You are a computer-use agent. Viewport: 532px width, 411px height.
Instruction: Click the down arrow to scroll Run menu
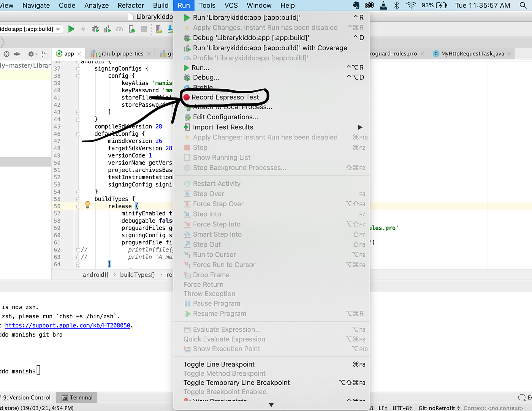[x=271, y=405]
